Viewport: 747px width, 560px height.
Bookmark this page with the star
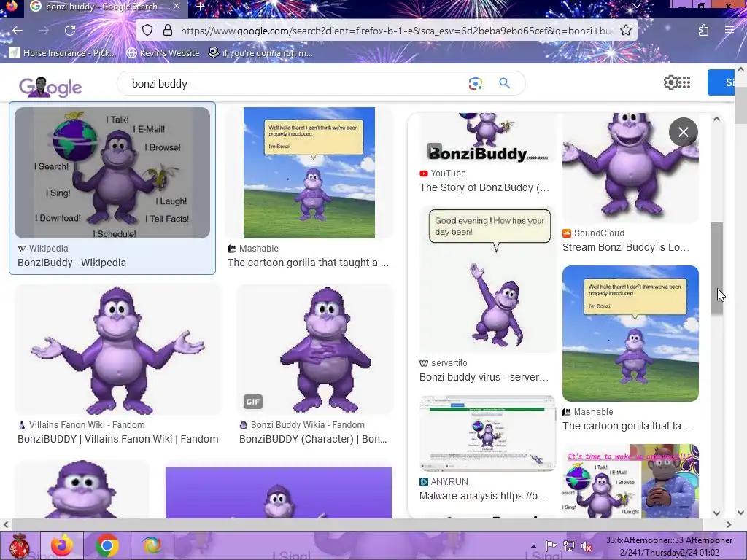click(x=625, y=31)
